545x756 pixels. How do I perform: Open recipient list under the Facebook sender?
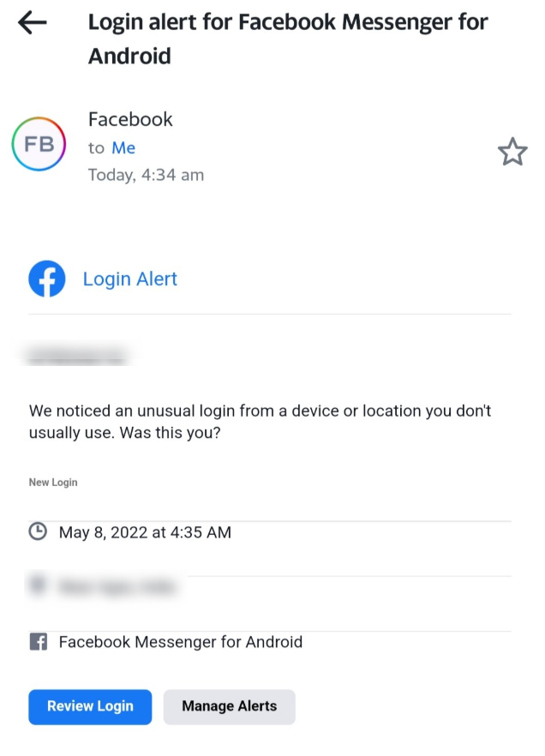click(x=123, y=147)
